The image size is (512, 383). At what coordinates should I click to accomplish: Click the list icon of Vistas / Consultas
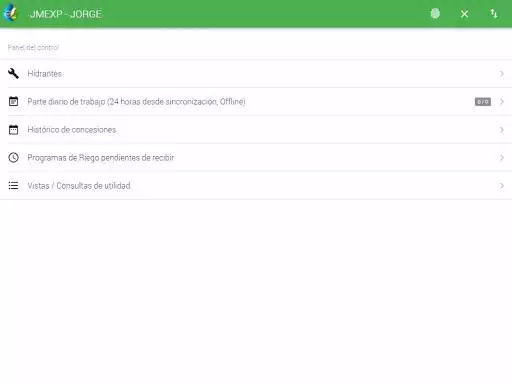pyautogui.click(x=13, y=185)
